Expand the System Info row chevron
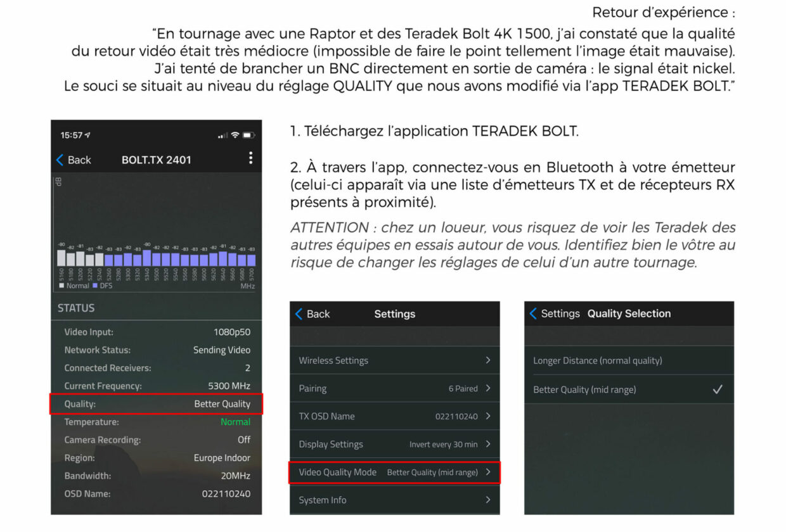The height and width of the screenshot is (532, 786). 488,500
